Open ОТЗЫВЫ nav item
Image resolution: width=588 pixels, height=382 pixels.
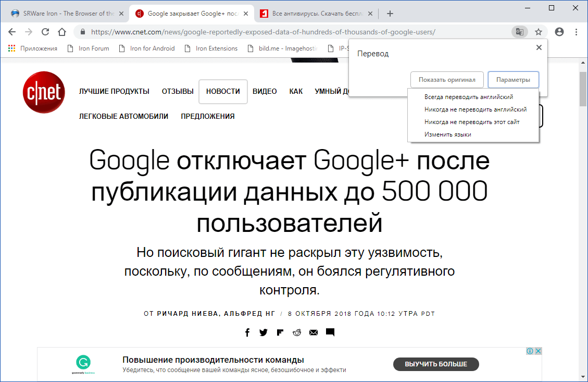[x=178, y=91]
